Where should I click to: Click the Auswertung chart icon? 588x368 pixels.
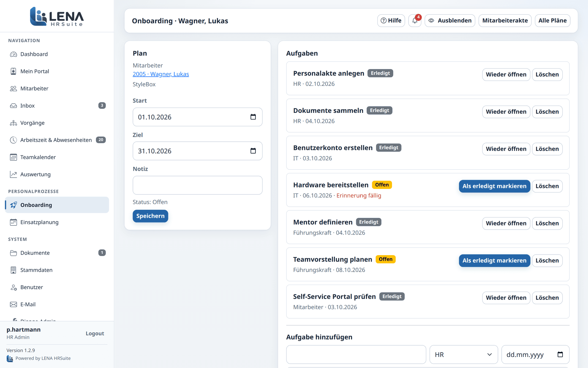(13, 174)
